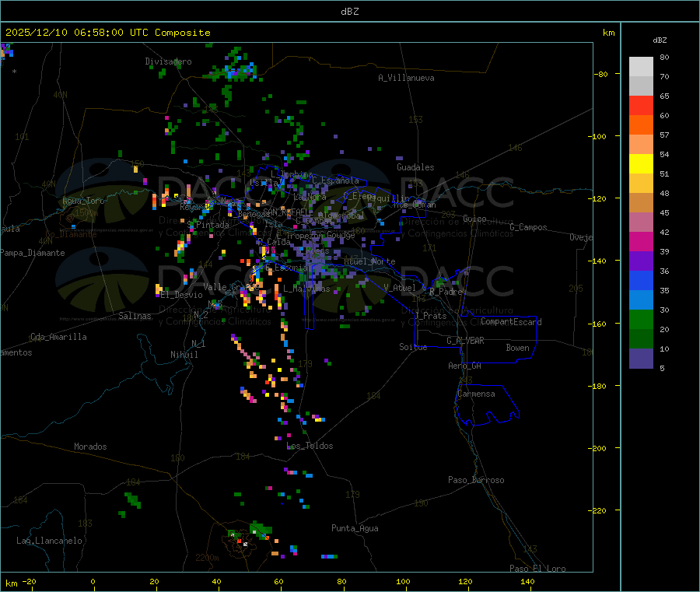Click the G_Campos location label
The height and width of the screenshot is (592, 700).
[x=528, y=227]
